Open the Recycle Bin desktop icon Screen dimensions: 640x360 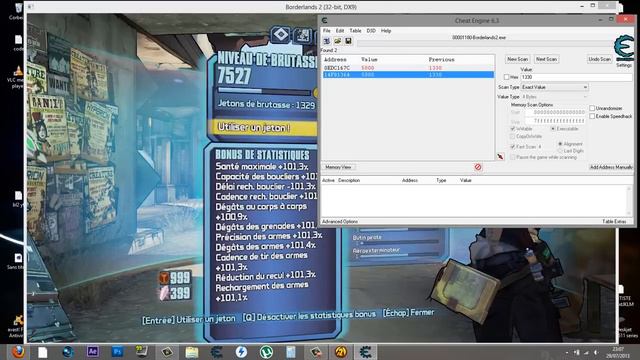pos(18,11)
